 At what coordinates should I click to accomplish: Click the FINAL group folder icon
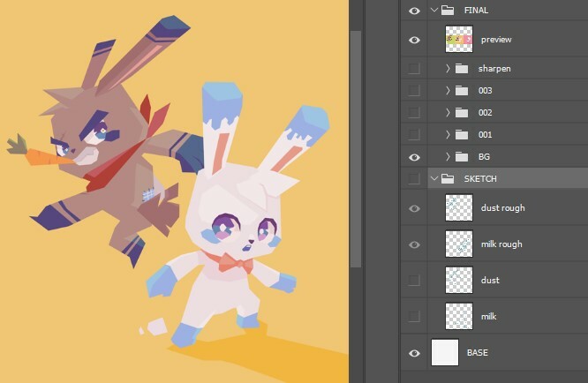coord(448,10)
